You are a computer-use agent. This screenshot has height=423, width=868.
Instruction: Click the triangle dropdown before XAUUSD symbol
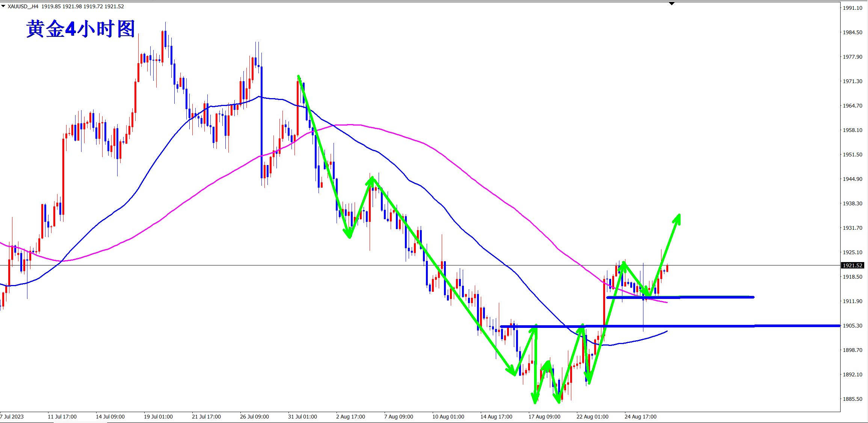pos(3,6)
